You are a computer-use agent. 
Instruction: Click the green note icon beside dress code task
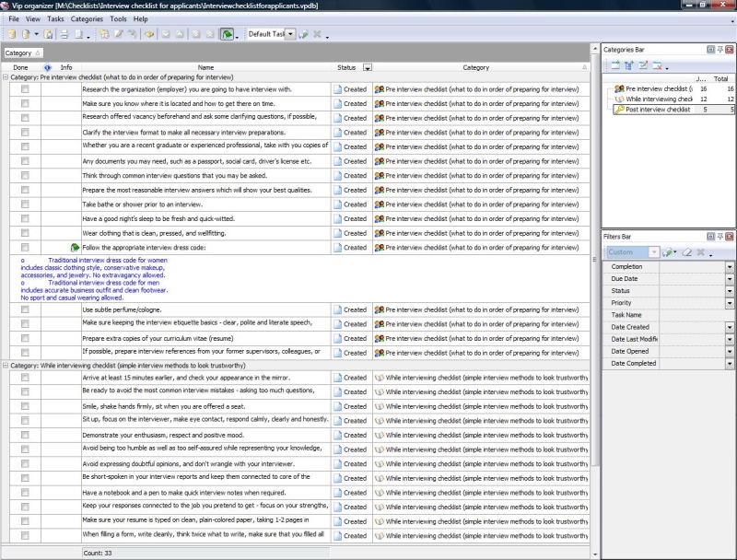tap(75, 248)
